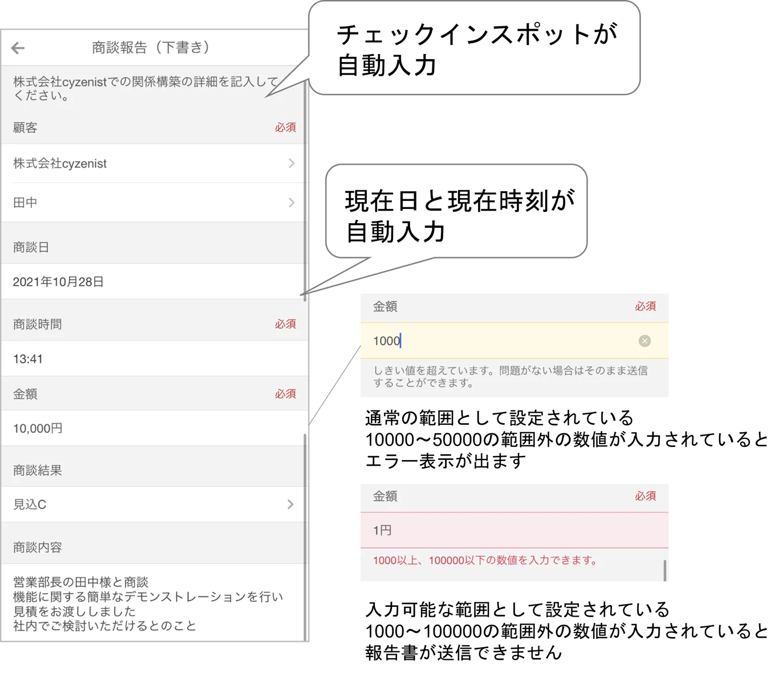
Task: Click 必須 marker beside 顧客
Action: (285, 128)
